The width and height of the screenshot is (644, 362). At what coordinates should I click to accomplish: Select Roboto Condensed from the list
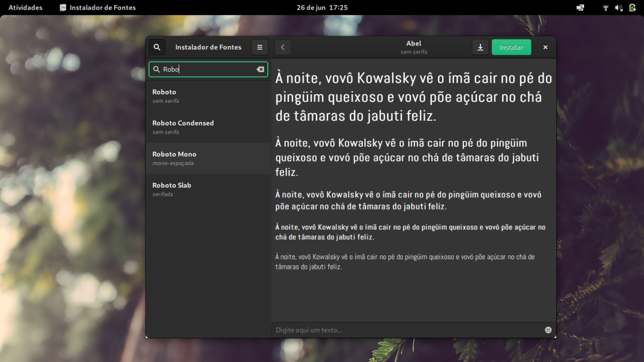208,127
